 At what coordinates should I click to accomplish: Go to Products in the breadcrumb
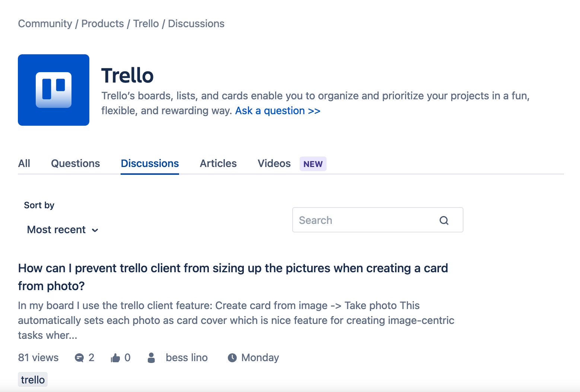(x=103, y=23)
